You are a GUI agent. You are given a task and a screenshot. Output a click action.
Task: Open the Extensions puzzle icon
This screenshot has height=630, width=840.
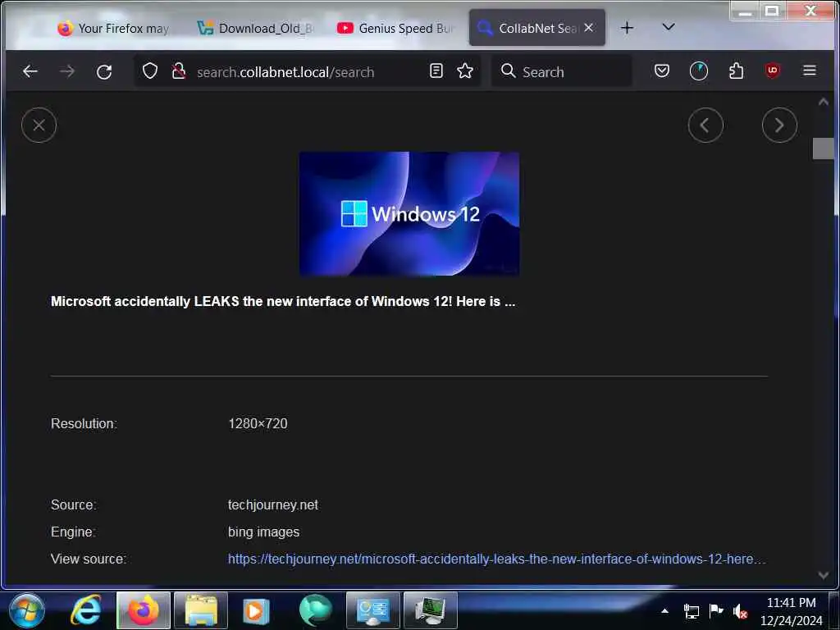coord(736,71)
